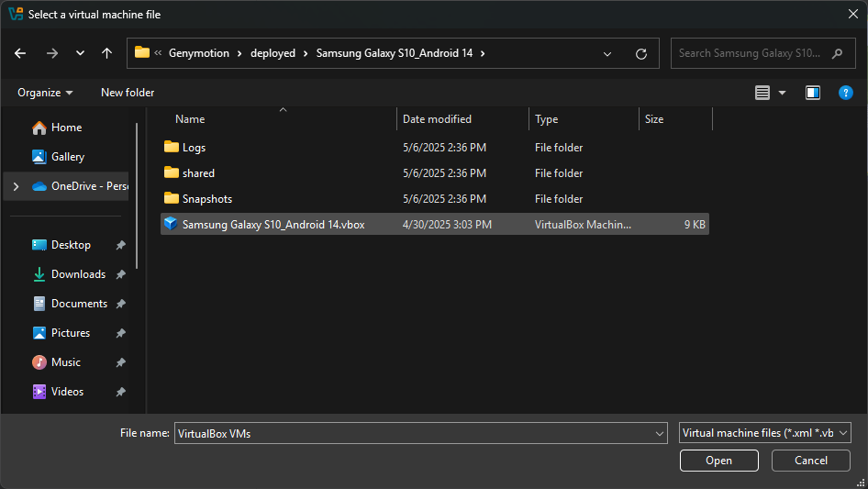Click the navigation pane scrollbar
This screenshot has height=489, width=868.
click(137, 195)
